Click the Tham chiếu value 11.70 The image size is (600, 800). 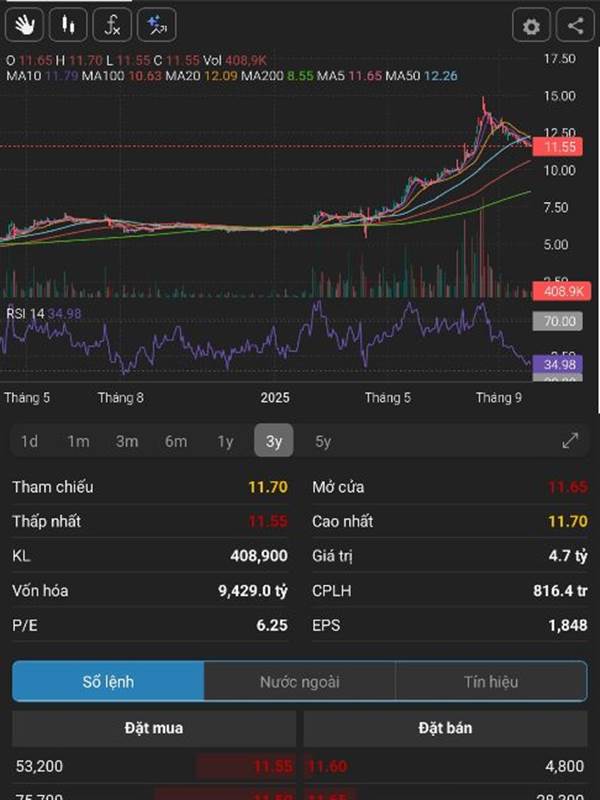[x=268, y=487]
